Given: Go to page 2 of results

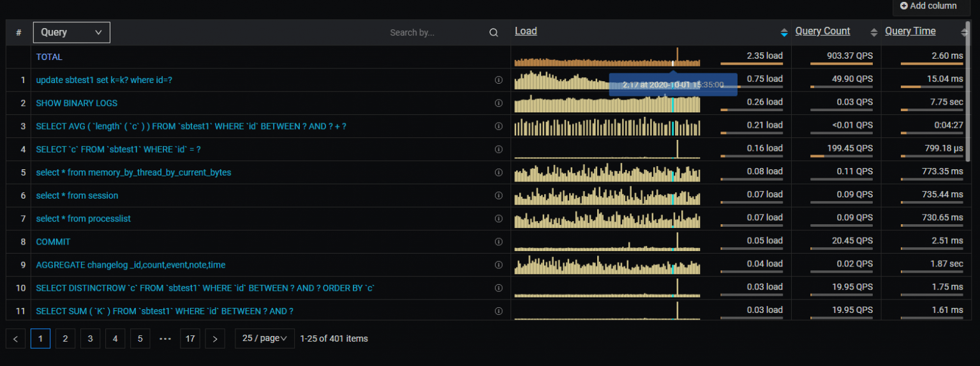Looking at the screenshot, I should pos(65,339).
